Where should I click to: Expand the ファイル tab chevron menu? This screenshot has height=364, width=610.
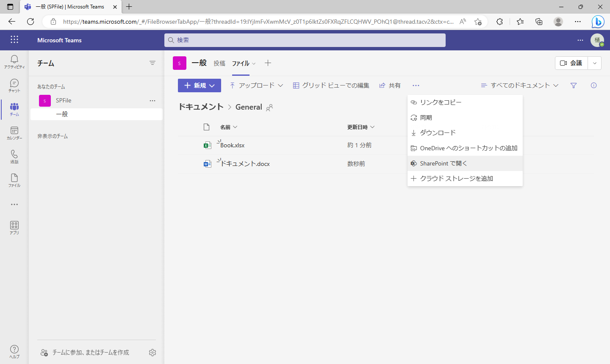coord(254,63)
